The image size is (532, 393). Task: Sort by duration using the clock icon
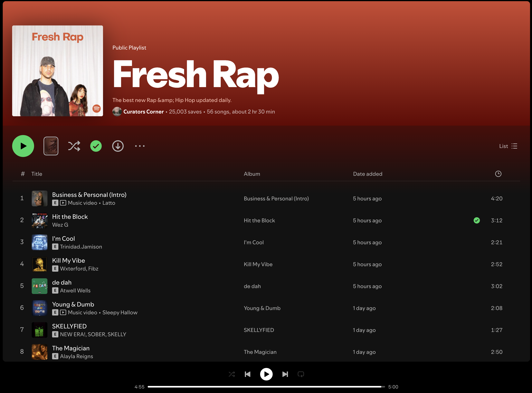[x=498, y=174]
